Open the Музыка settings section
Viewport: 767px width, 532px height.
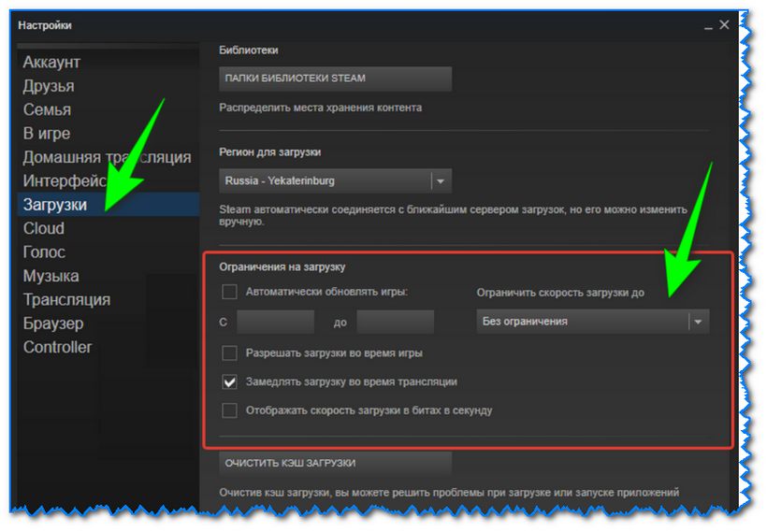click(51, 276)
